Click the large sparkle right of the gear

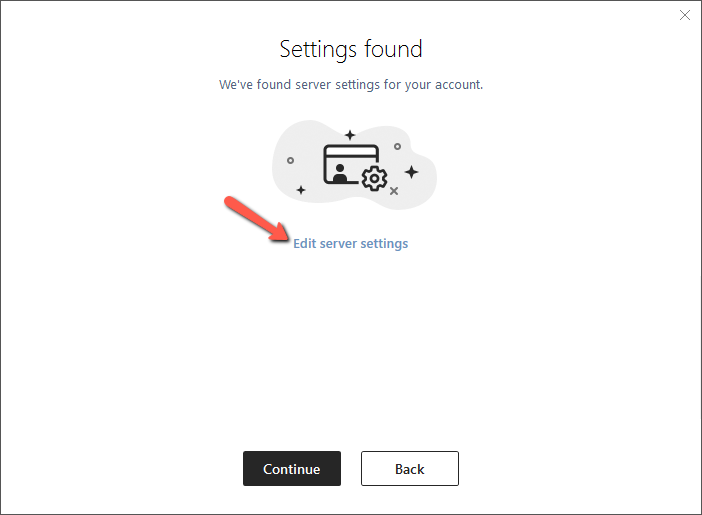[411, 172]
